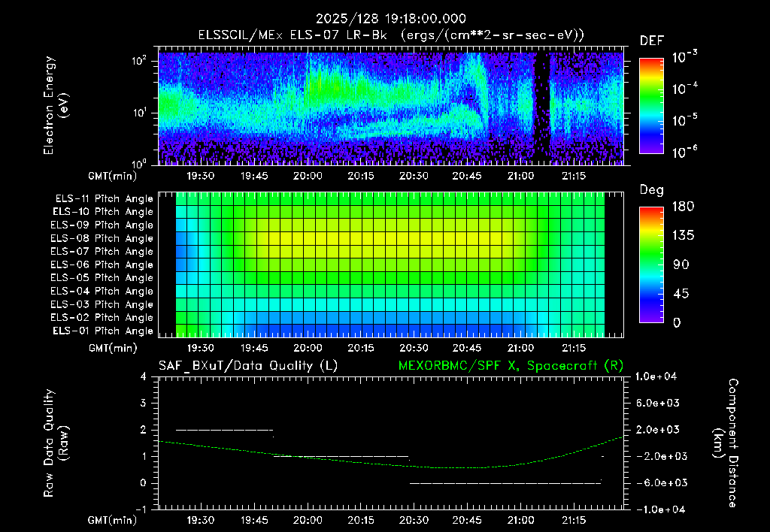770x532 pixels.
Task: Click the timestamp title 2025/128 19:18:00.000
Action: (x=391, y=19)
